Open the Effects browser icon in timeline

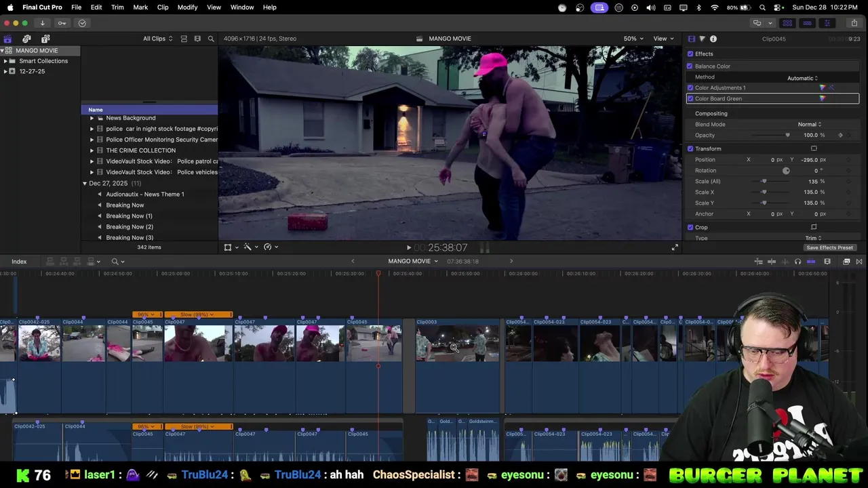846,262
